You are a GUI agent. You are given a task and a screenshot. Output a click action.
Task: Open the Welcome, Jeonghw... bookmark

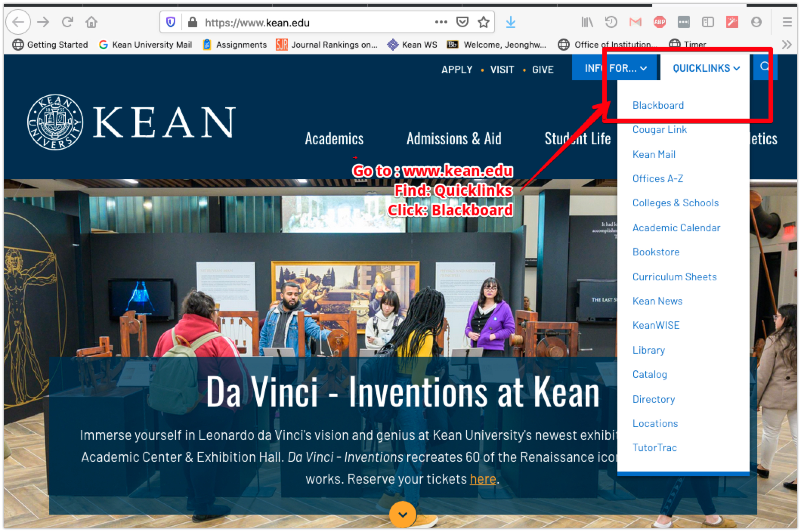click(x=496, y=45)
